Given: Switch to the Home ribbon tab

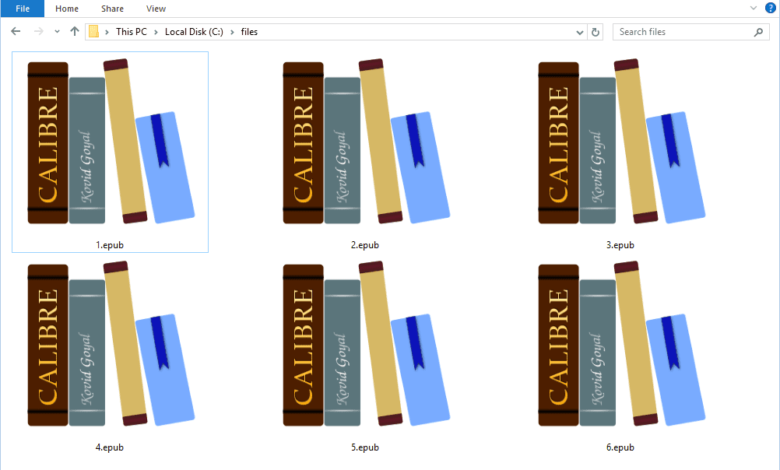Looking at the screenshot, I should [x=67, y=8].
